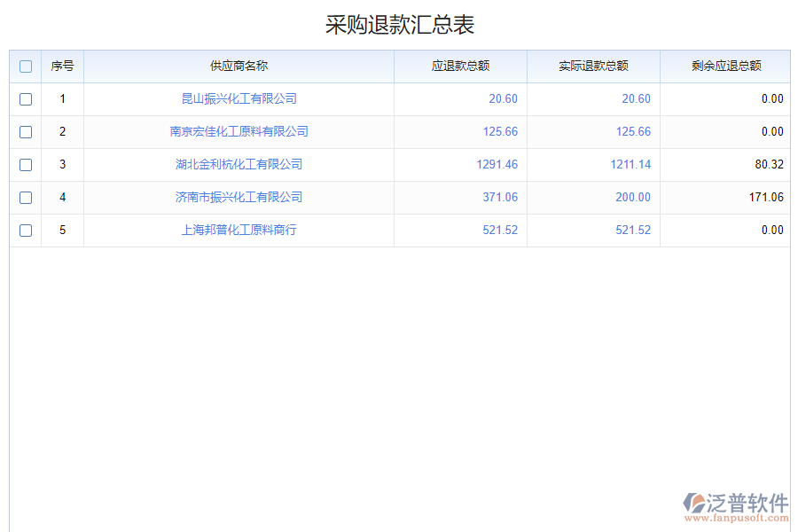Viewport: 798px width, 532px height.
Task: Open supplier 昆山振兴化工有限公司
Action: click(238, 98)
